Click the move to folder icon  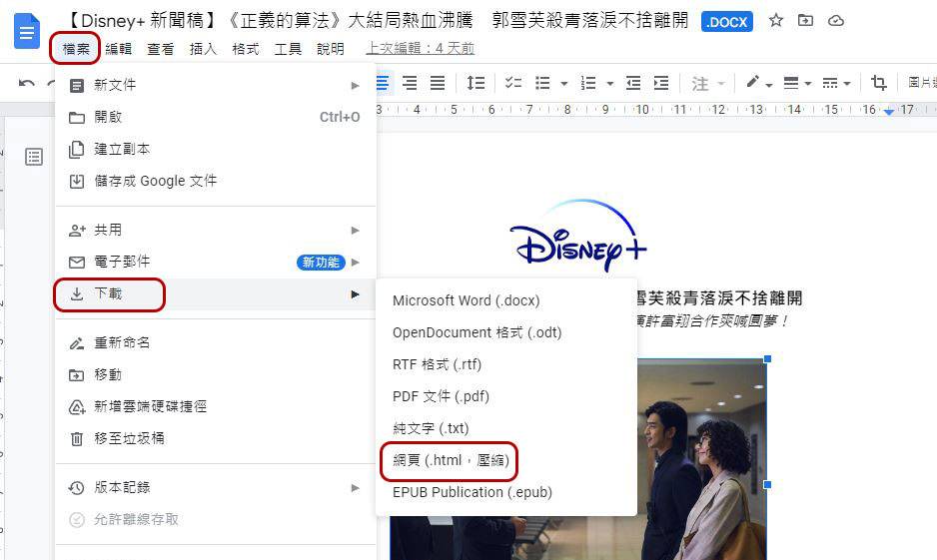(805, 21)
